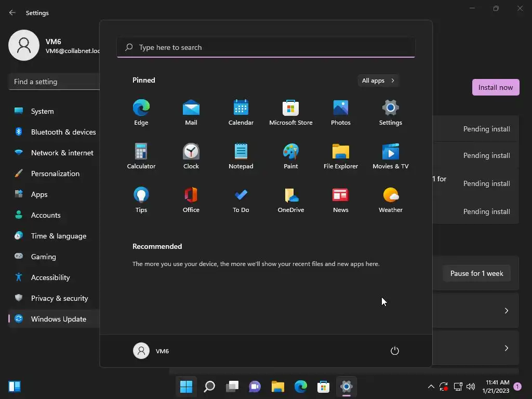Expand the upper chevron row in Settings
This screenshot has height=399, width=532.
click(506, 311)
